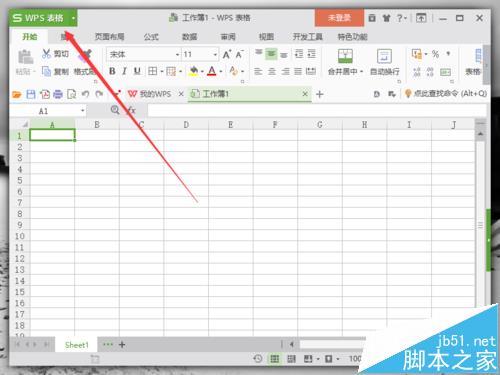Choose the fill color swatch icon
Viewport: 500px width, 375px height.
pos(194,71)
